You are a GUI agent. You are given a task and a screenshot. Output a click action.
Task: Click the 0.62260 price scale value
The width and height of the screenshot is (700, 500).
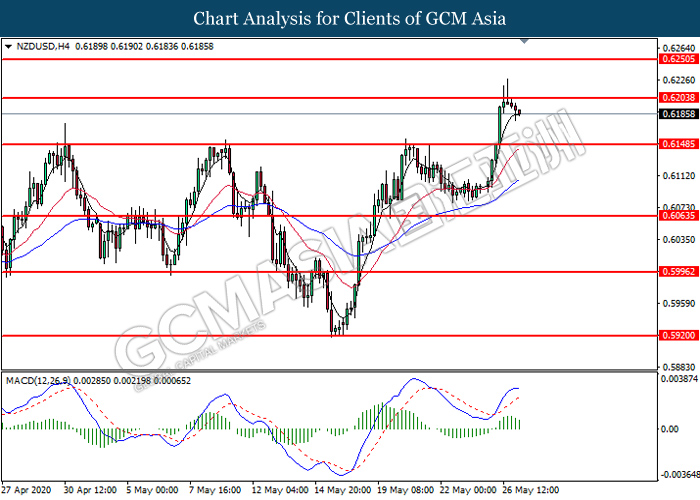click(679, 80)
